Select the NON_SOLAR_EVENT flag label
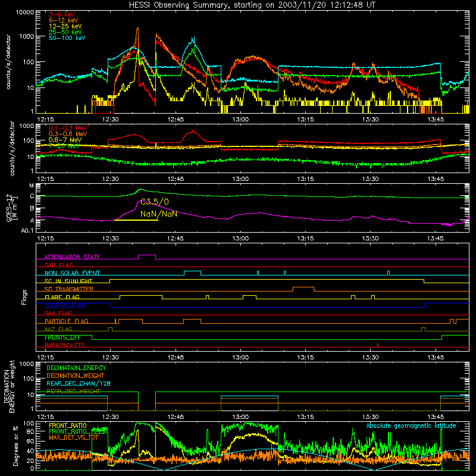The image size is (476, 476). 72,273
